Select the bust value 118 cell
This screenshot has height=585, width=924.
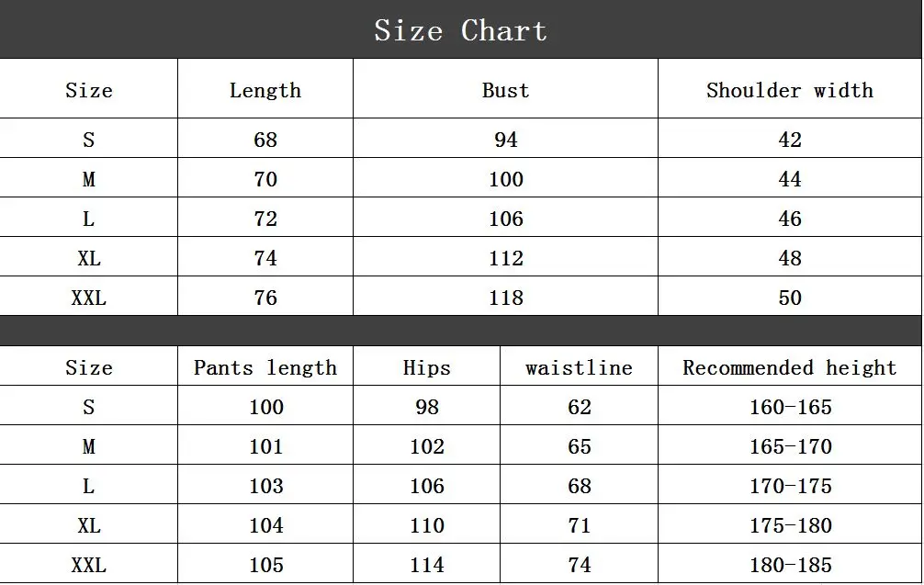pyautogui.click(x=505, y=298)
